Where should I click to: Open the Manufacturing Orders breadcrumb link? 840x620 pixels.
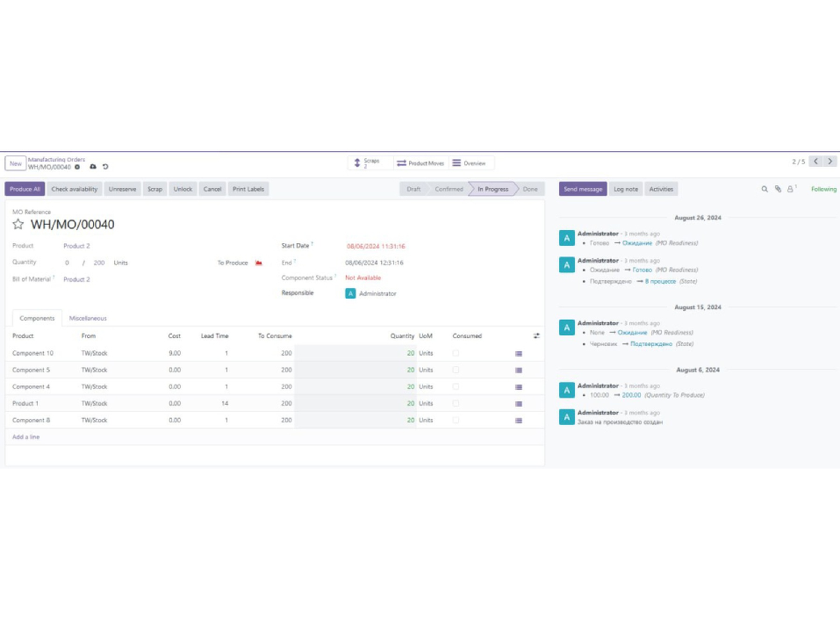click(x=56, y=160)
